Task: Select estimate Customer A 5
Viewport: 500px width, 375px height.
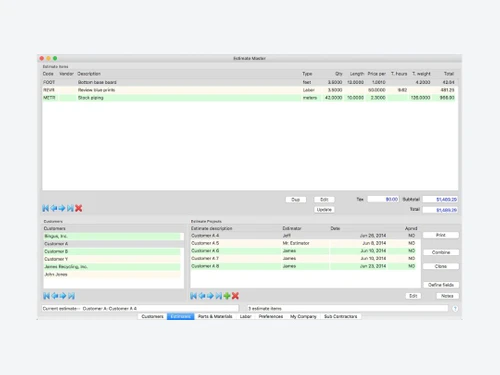Action: pyautogui.click(x=303, y=243)
